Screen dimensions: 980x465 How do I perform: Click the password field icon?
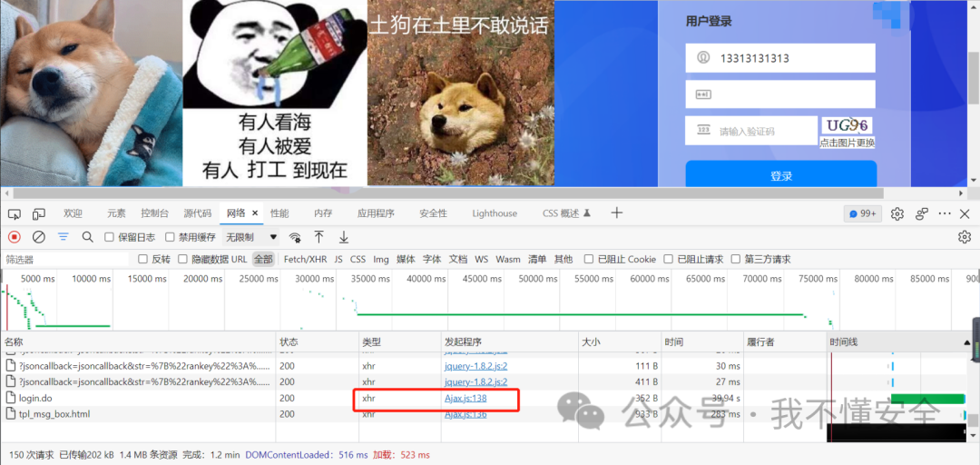pyautogui.click(x=703, y=94)
